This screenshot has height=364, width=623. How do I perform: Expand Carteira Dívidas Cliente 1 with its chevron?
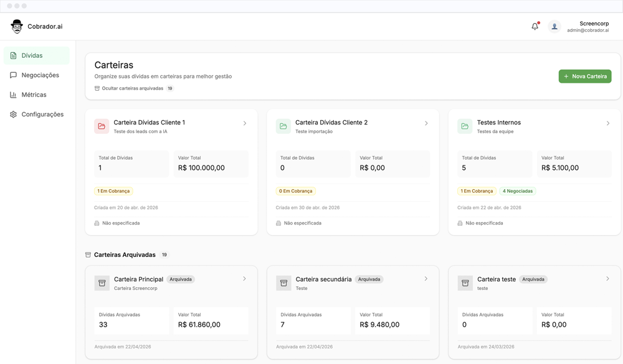point(245,123)
